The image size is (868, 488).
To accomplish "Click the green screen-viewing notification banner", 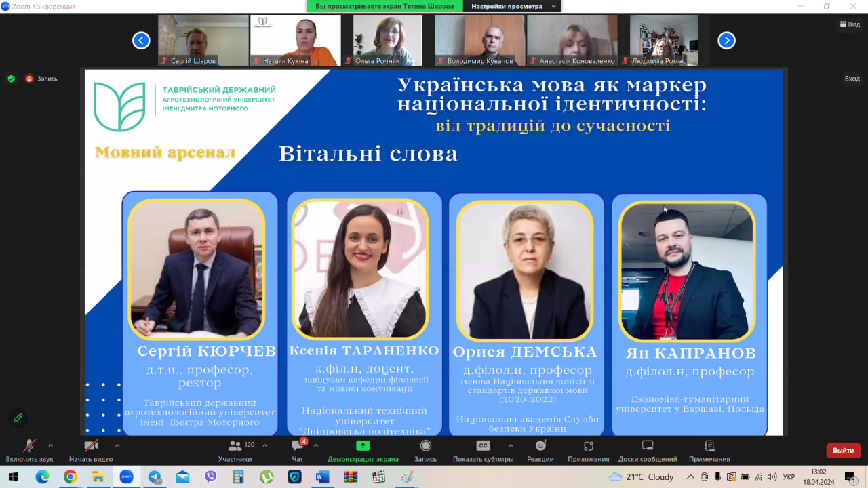I will (x=384, y=6).
